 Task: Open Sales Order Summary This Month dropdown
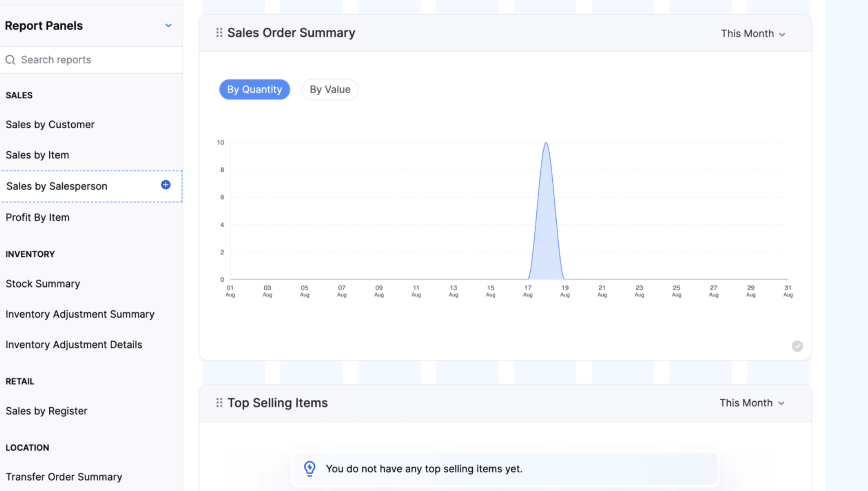click(753, 34)
